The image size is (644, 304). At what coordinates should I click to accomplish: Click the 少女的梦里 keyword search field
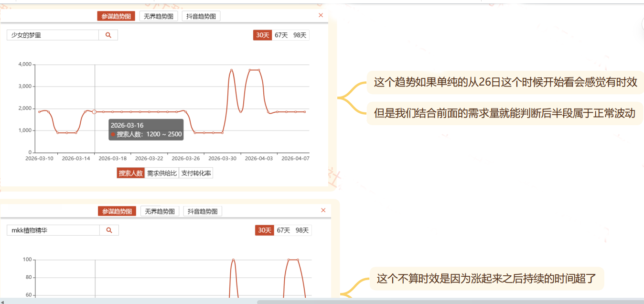[53, 35]
